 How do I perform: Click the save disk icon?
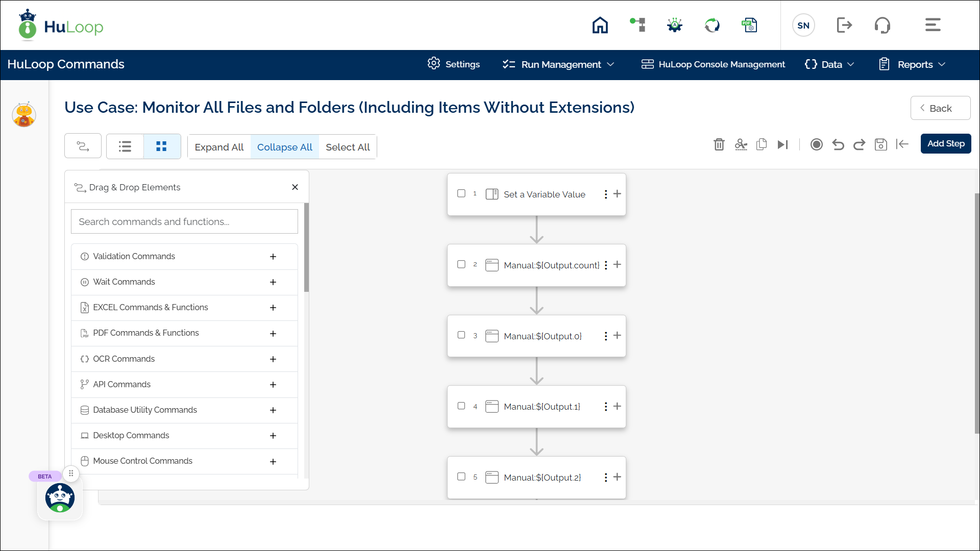(880, 144)
